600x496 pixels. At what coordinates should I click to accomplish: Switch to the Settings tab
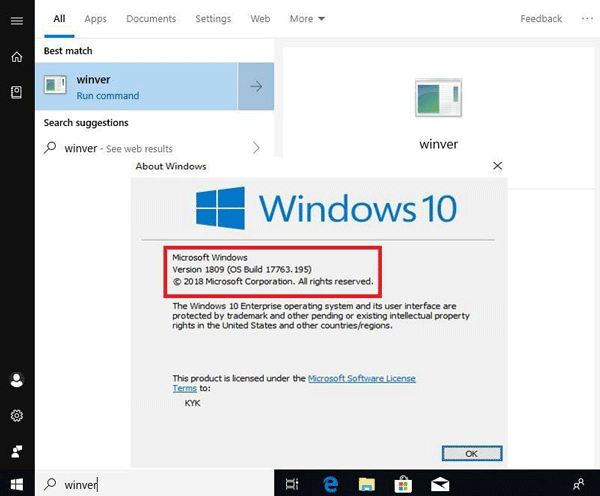pos(213,19)
